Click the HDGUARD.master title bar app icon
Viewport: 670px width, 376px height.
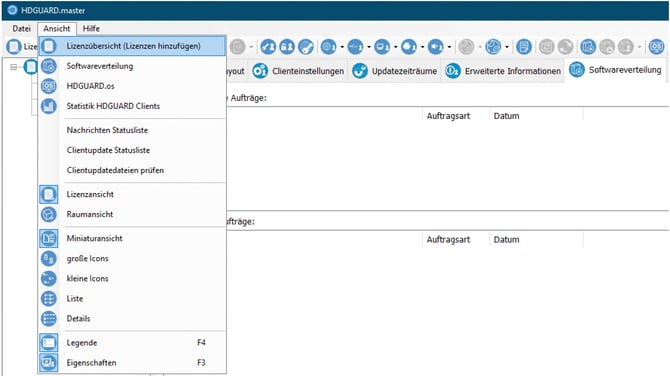click(12, 10)
